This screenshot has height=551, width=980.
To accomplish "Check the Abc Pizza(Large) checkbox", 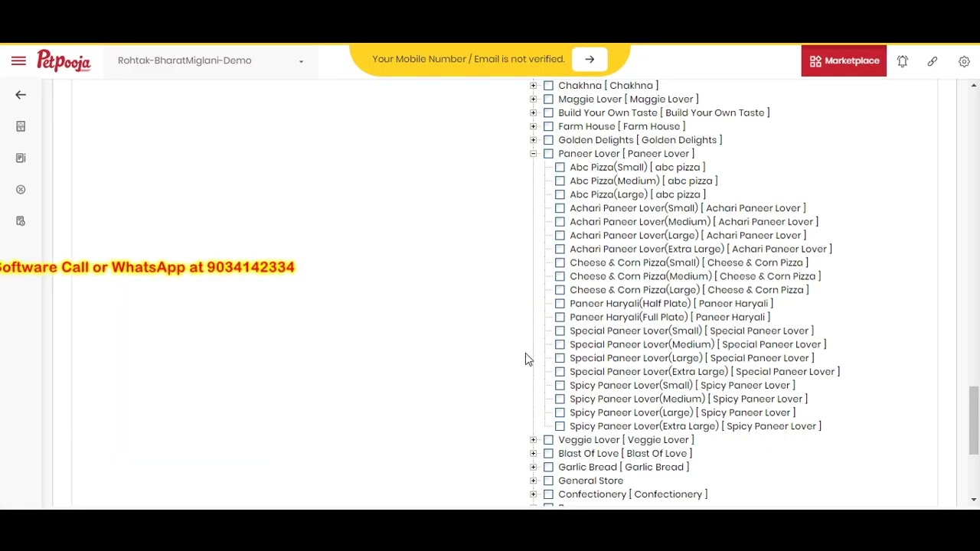I will 560,195.
